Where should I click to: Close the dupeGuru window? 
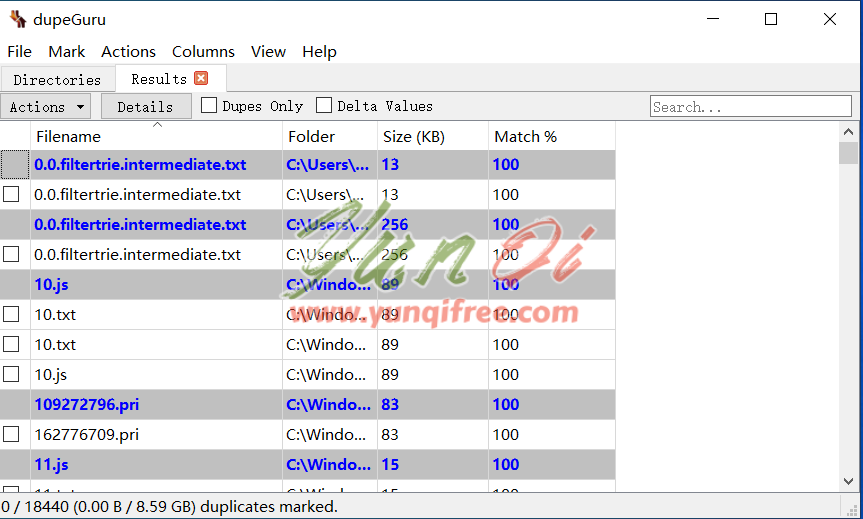pyautogui.click(x=830, y=19)
